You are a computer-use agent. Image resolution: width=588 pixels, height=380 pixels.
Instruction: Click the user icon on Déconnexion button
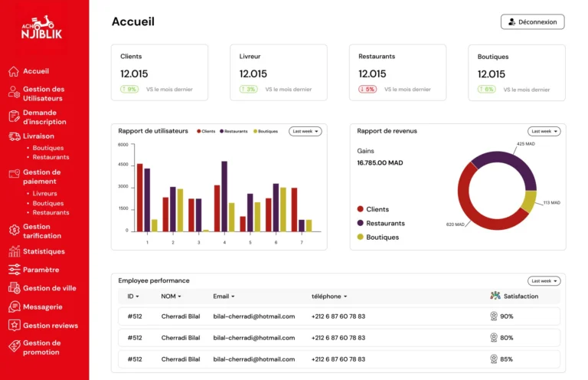point(512,22)
